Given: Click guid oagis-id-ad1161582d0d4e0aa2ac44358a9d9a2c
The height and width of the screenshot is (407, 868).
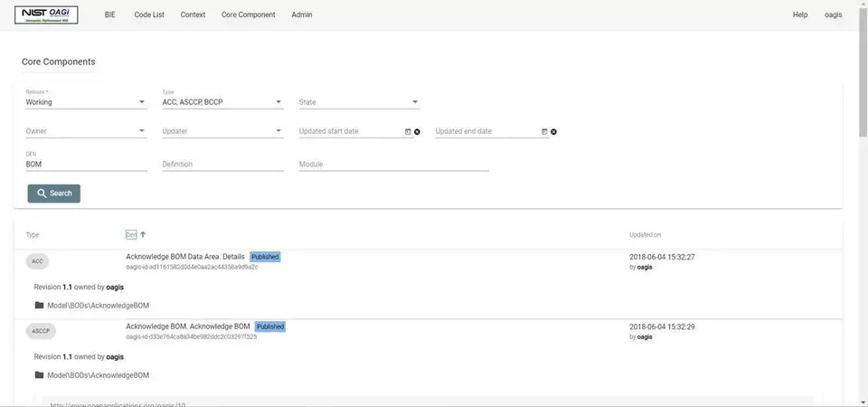Looking at the screenshot, I should (192, 267).
